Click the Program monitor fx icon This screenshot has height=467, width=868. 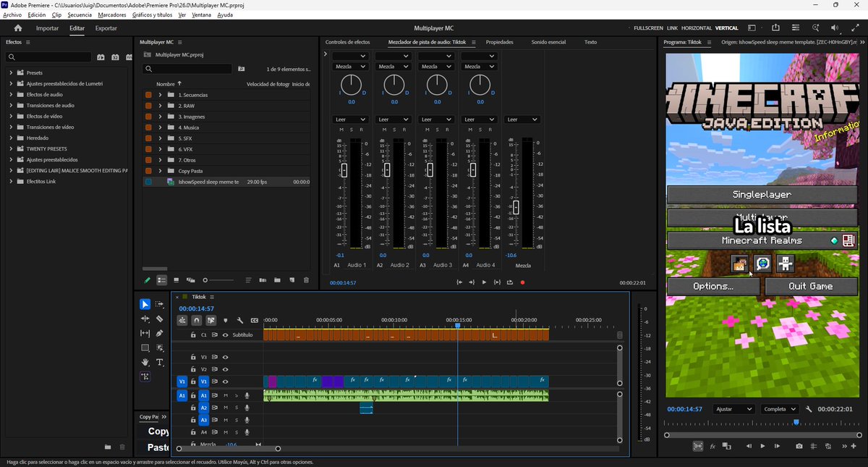click(712, 446)
